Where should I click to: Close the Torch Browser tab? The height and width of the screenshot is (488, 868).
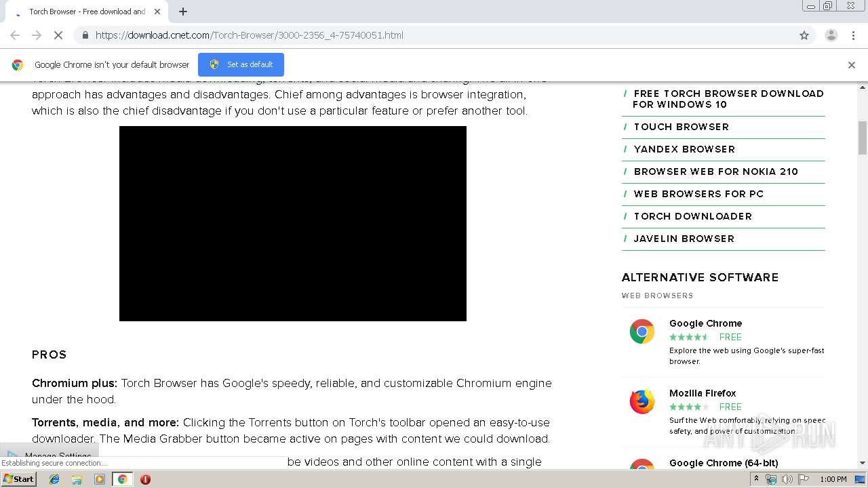[157, 12]
